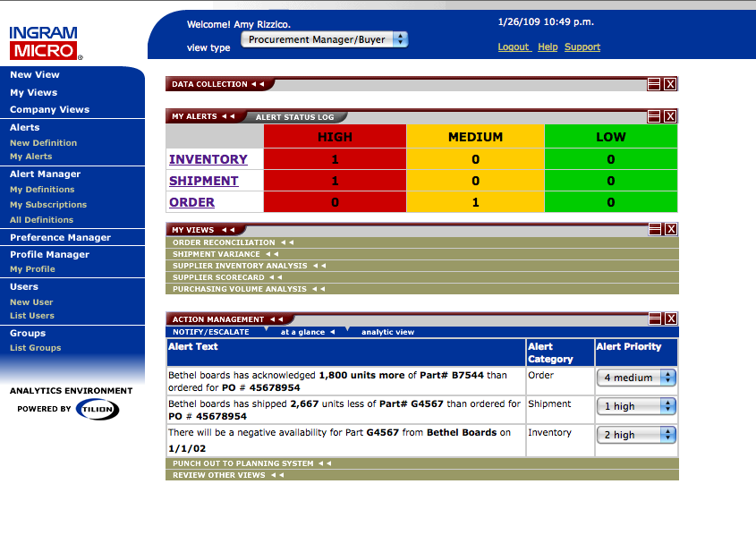Expand Review Other Views section

click(422, 475)
